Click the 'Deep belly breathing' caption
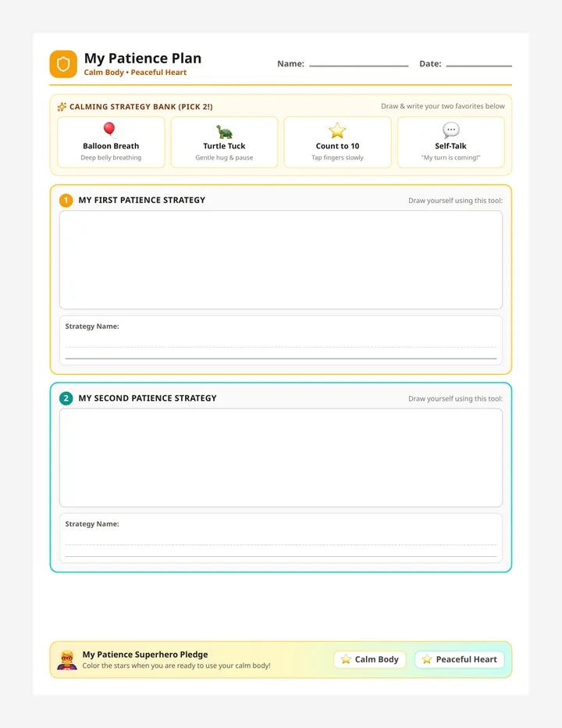The height and width of the screenshot is (728, 562). pyautogui.click(x=111, y=158)
